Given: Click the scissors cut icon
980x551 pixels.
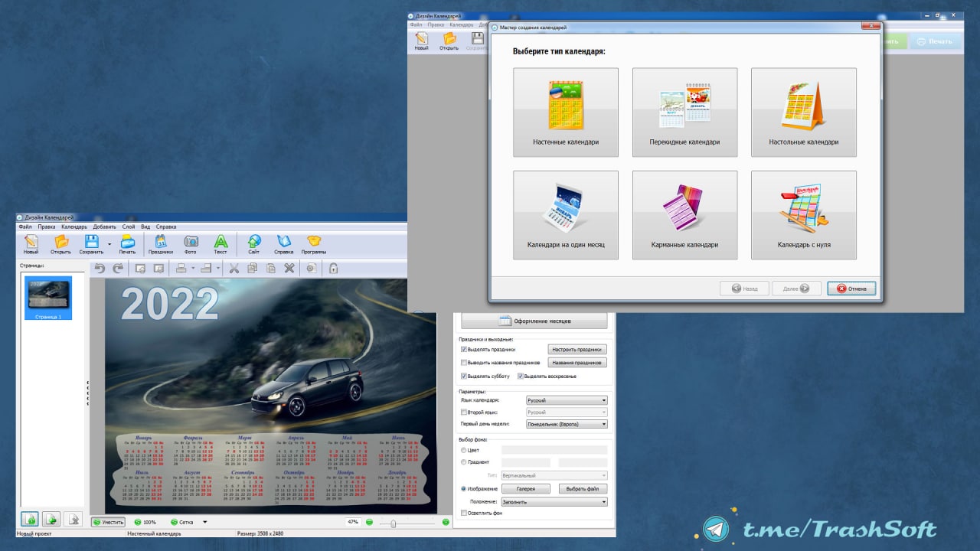Looking at the screenshot, I should [x=234, y=268].
